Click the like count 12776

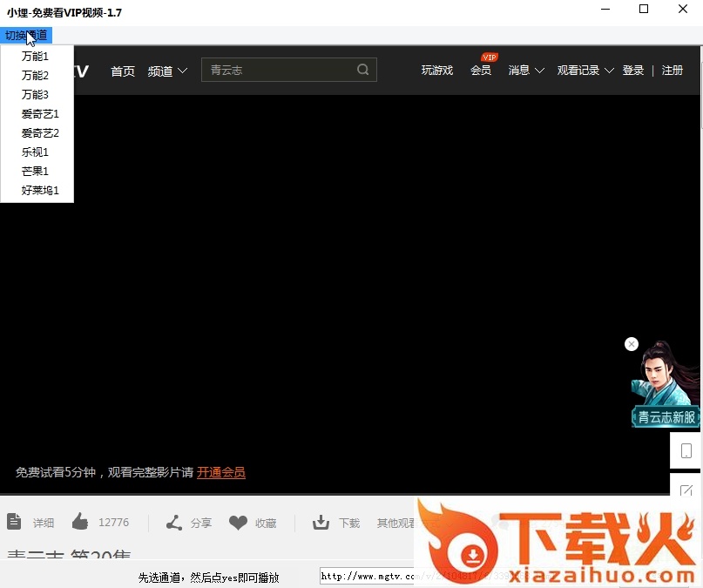[113, 523]
